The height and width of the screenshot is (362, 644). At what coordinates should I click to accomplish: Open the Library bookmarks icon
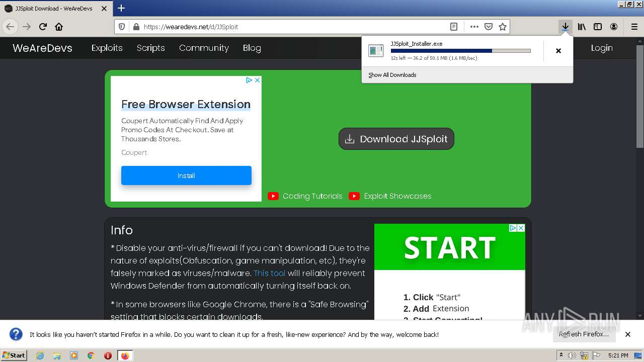582,27
